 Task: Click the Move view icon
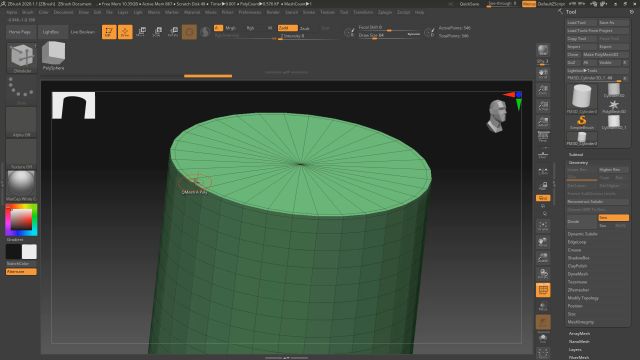(x=543, y=242)
